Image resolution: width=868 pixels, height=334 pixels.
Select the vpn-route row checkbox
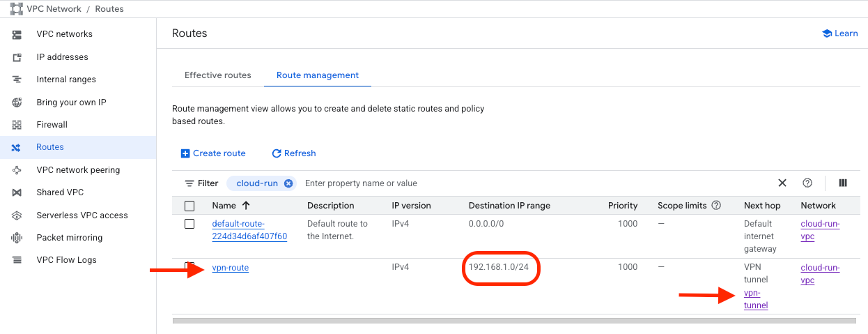click(189, 267)
